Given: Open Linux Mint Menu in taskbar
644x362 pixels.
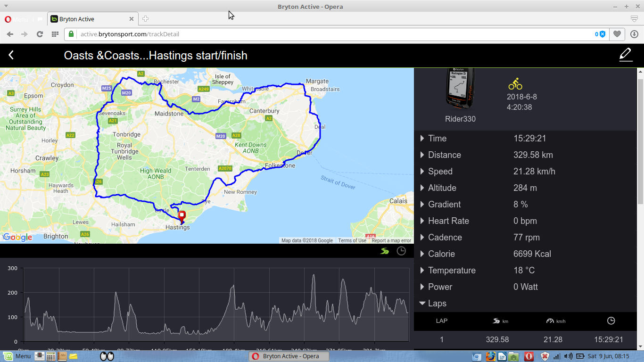Looking at the screenshot, I should pos(17,356).
